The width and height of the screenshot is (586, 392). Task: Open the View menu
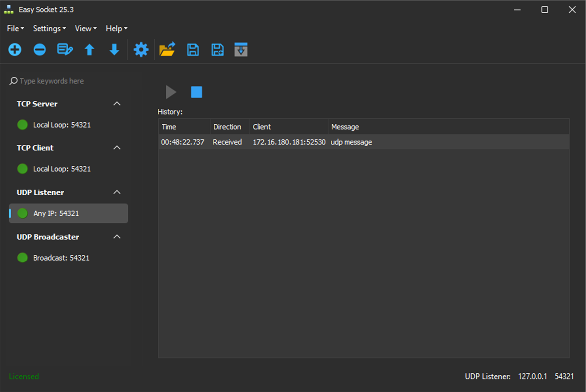click(x=86, y=29)
